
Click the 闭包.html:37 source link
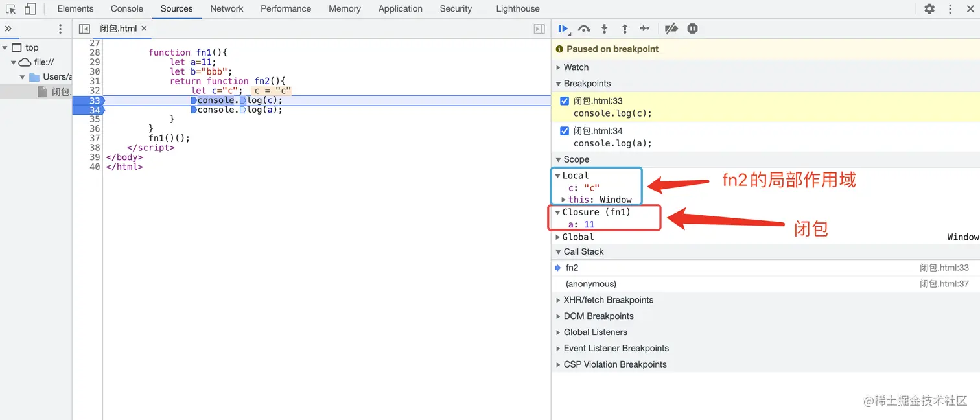tap(944, 284)
